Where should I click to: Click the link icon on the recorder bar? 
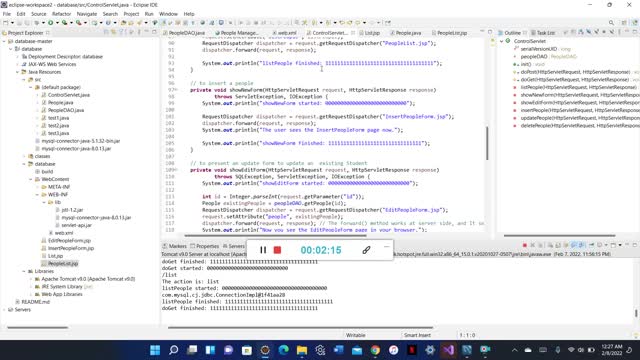pos(366,250)
